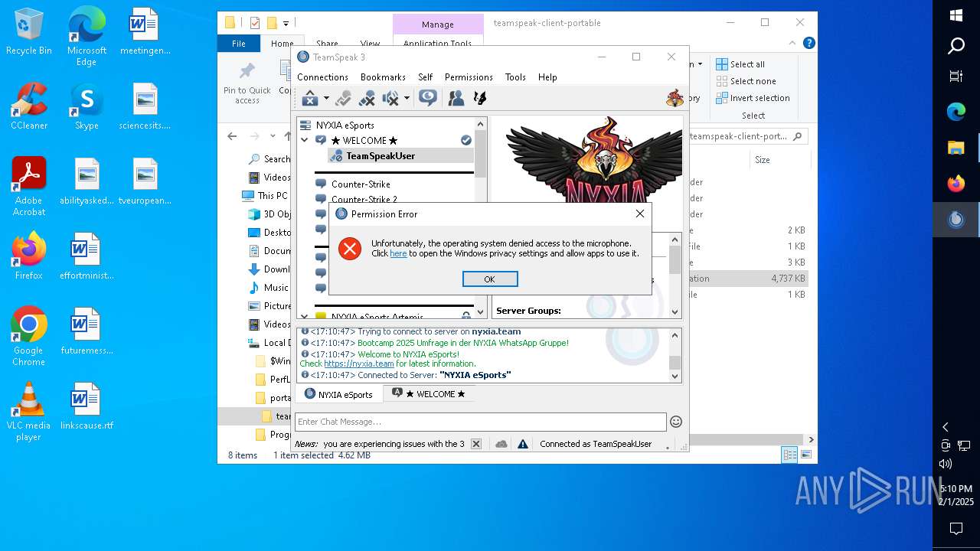
Task: Select the ★ WELCOME ★ channel in tree
Action: [364, 140]
